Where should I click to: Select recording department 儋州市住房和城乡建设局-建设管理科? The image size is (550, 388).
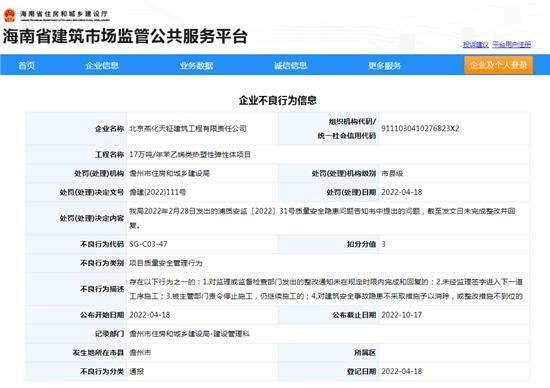tap(189, 334)
